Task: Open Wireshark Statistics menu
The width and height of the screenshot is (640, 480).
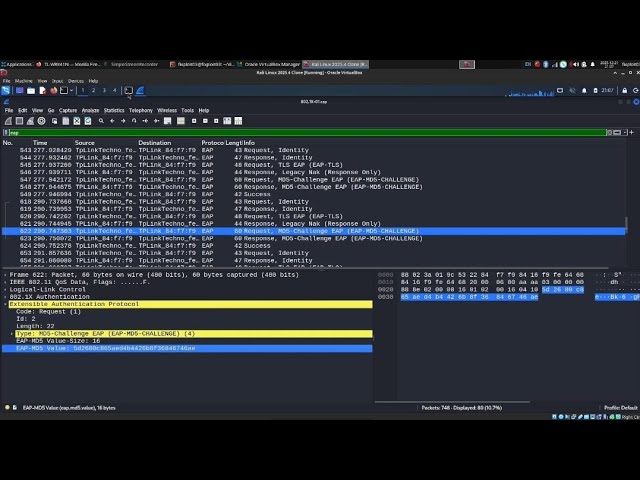Action: point(114,110)
